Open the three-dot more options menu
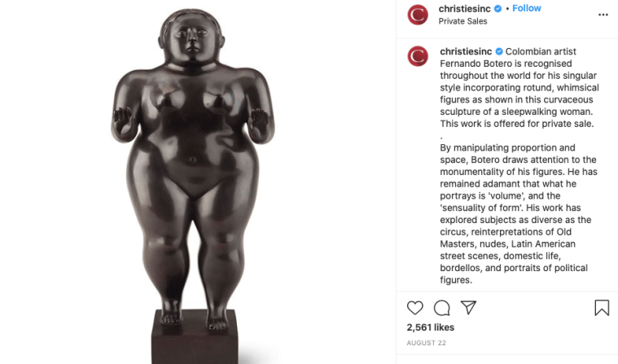The width and height of the screenshot is (618, 364). 603,15
